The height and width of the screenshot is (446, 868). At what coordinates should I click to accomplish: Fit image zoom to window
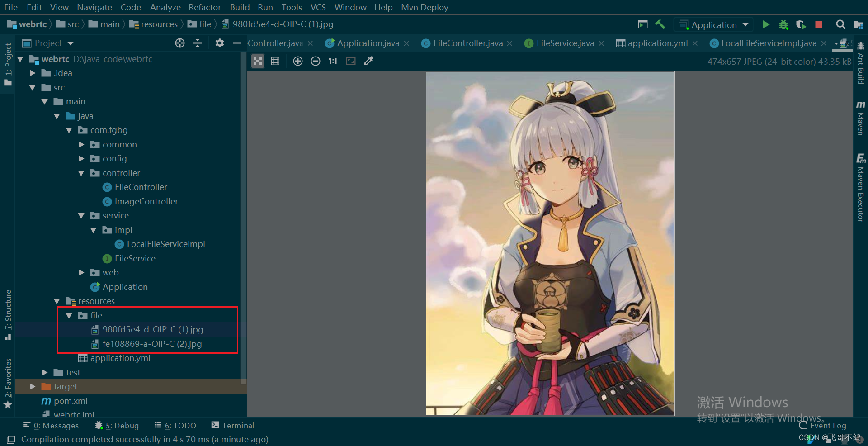[x=351, y=61]
